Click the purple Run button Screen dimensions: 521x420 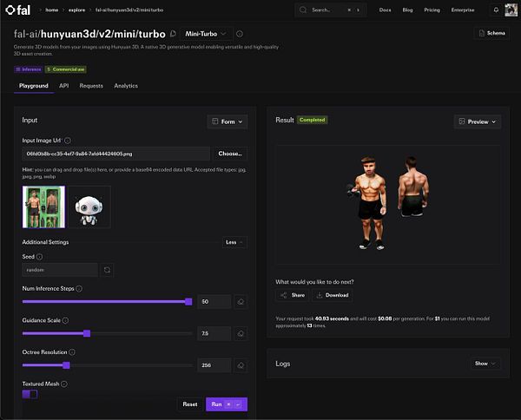(x=227, y=404)
